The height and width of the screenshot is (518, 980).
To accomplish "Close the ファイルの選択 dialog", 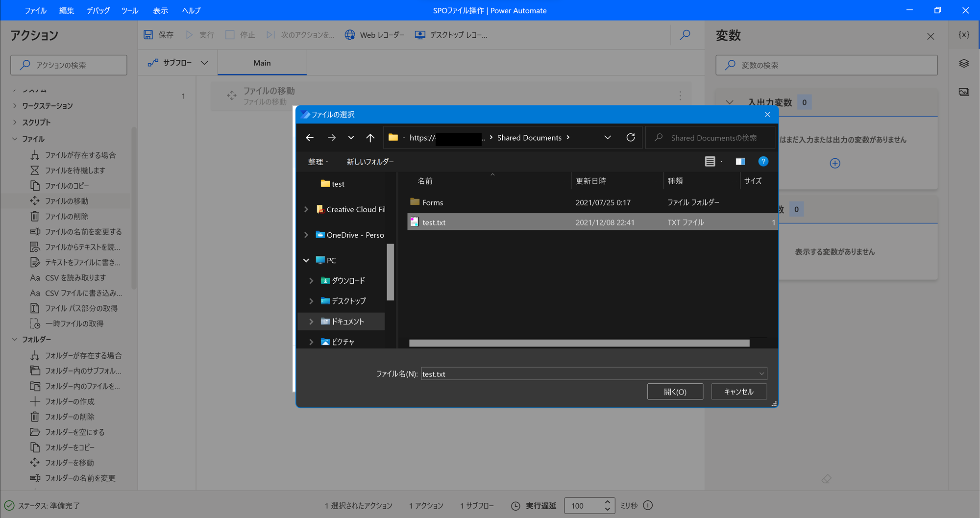I will tap(767, 115).
